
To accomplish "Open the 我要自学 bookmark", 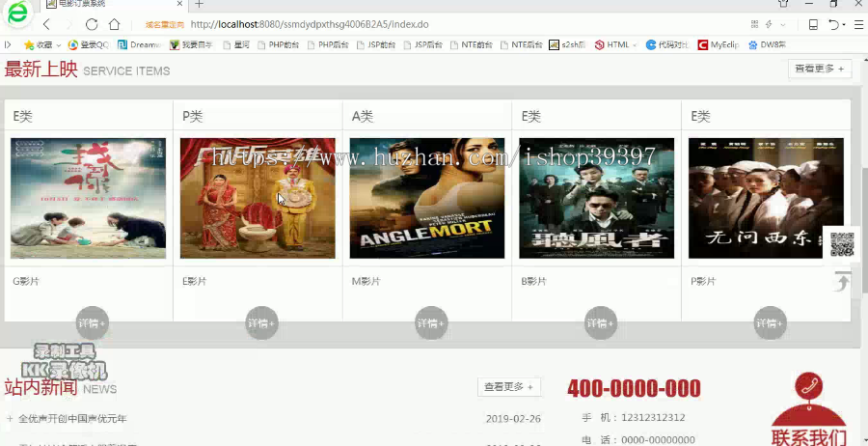I will 191,44.
